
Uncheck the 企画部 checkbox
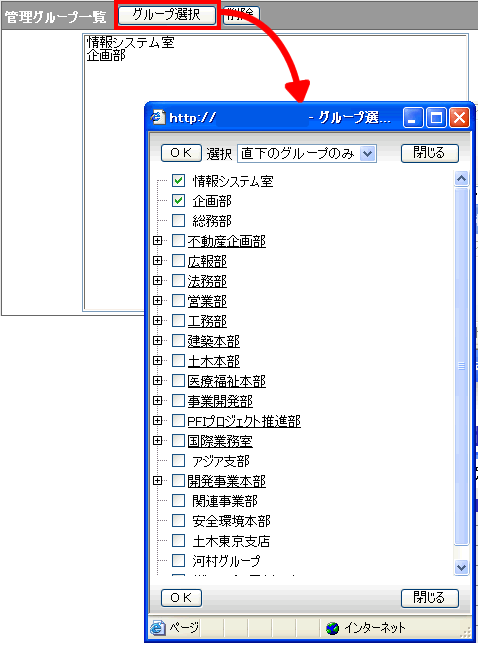[x=179, y=201]
